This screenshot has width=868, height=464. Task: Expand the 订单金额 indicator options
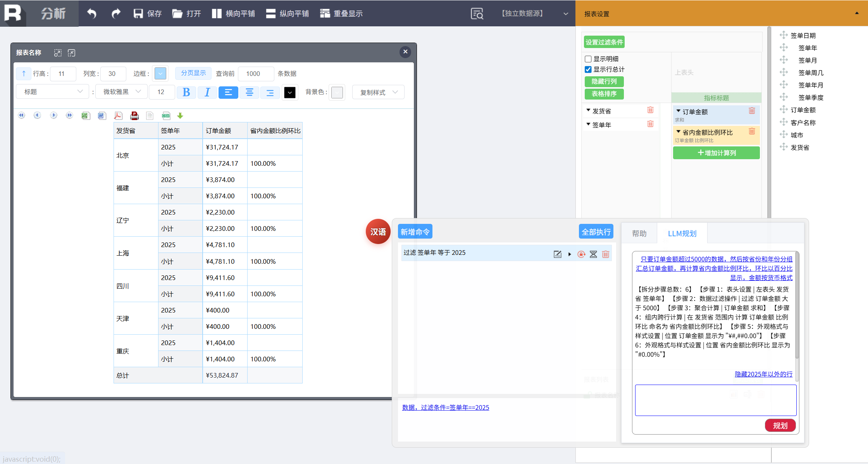[x=679, y=111]
